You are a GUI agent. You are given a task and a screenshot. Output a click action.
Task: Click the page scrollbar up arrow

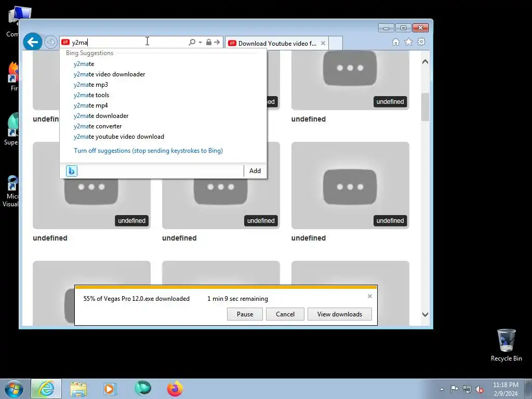(425, 62)
